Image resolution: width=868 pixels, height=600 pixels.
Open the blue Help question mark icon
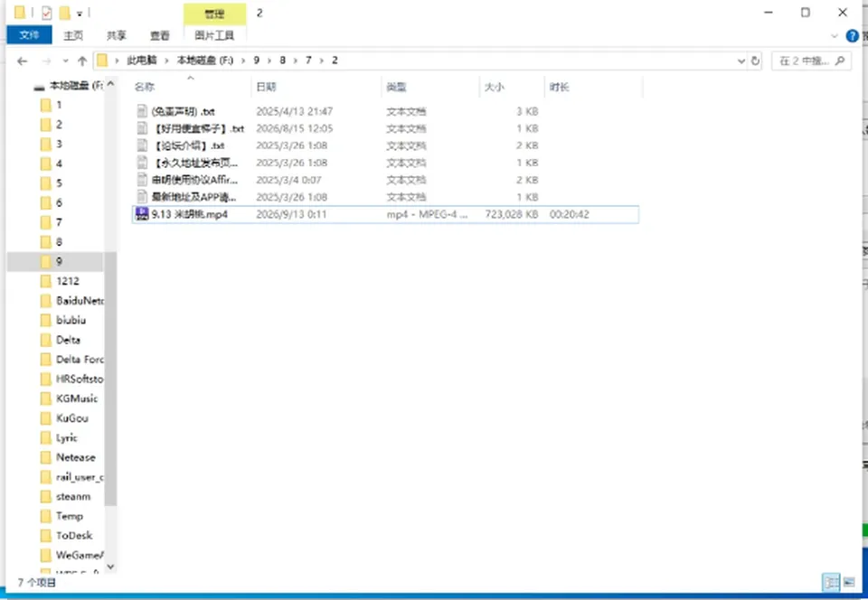(x=852, y=36)
